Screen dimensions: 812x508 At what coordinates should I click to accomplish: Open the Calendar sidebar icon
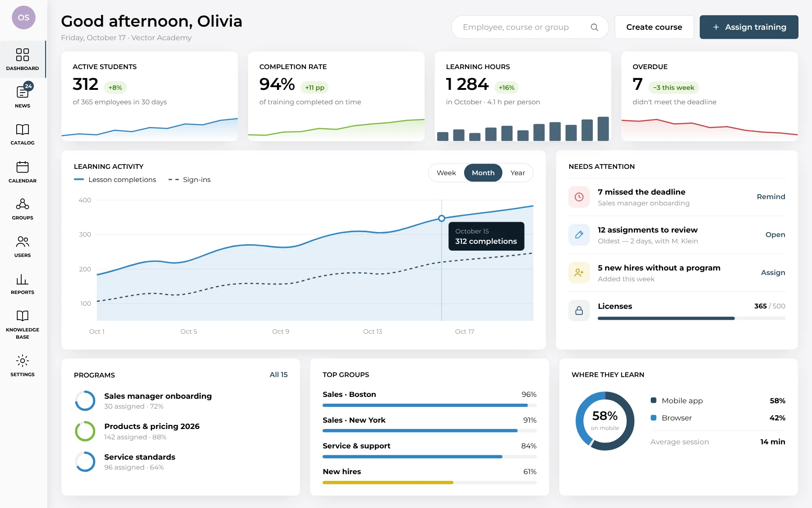tap(23, 167)
